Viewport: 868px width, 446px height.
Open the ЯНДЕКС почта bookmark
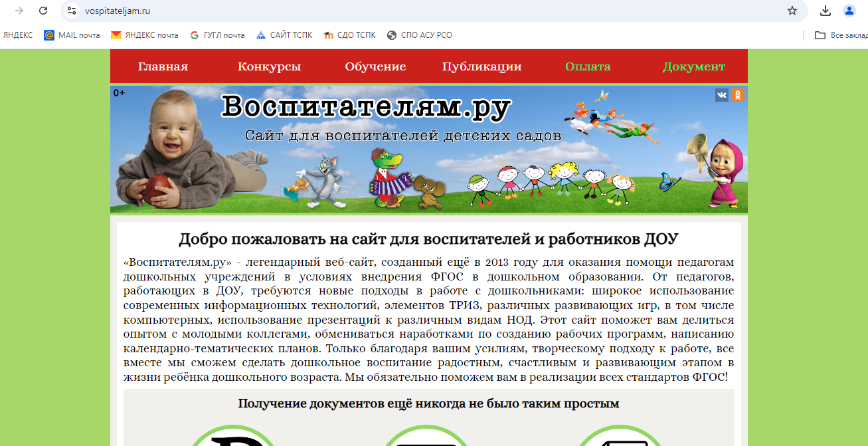pyautogui.click(x=144, y=35)
